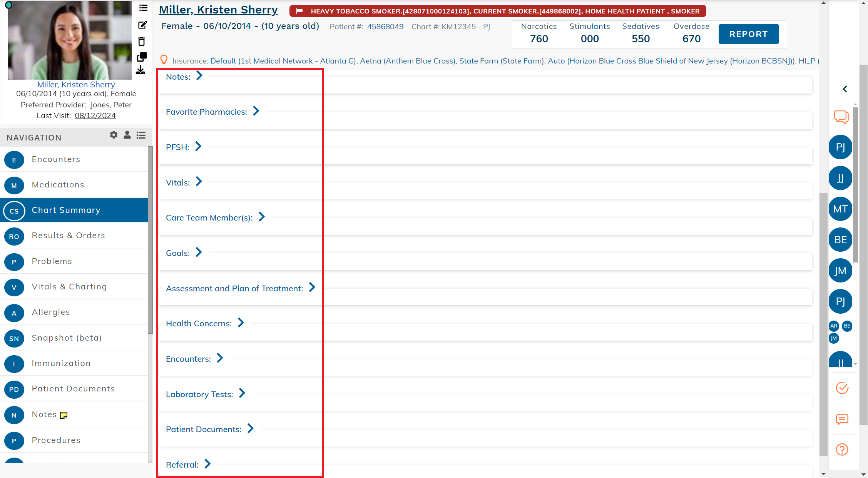Click the download icon below the patient photo
The height and width of the screenshot is (478, 868).
pos(141,71)
